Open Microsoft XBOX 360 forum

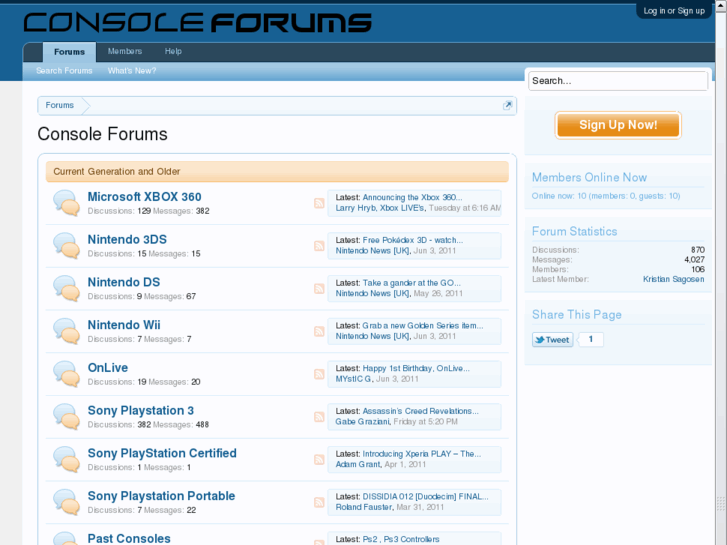click(144, 197)
